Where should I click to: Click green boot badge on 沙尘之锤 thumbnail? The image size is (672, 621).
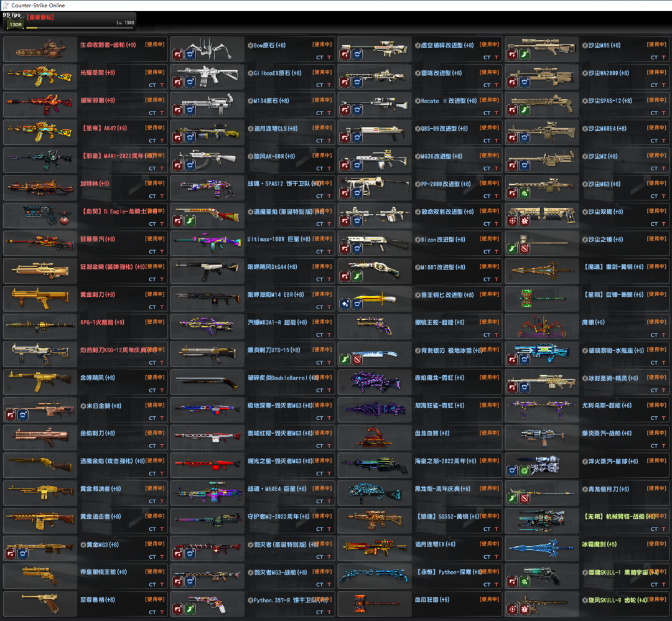pyautogui.click(x=512, y=248)
